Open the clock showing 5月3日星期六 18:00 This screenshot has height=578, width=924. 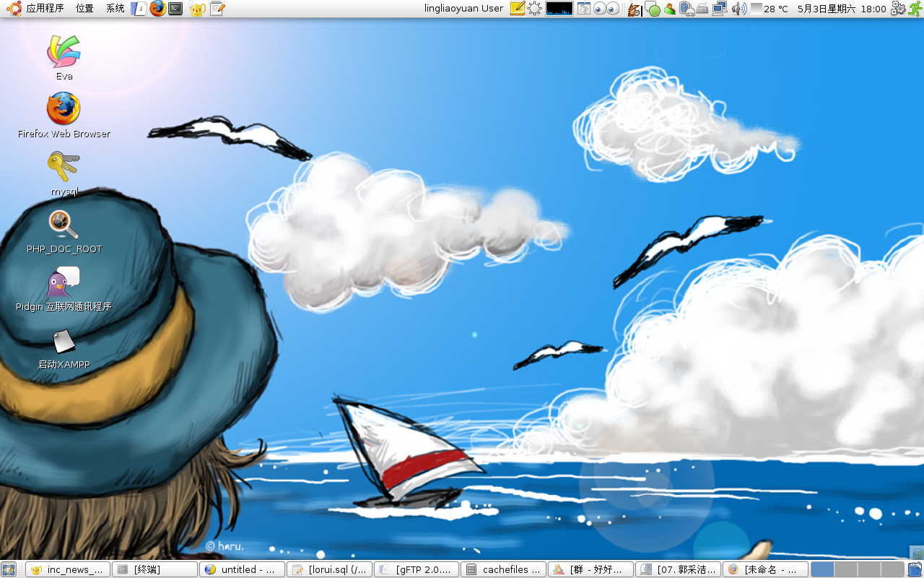pyautogui.click(x=841, y=9)
